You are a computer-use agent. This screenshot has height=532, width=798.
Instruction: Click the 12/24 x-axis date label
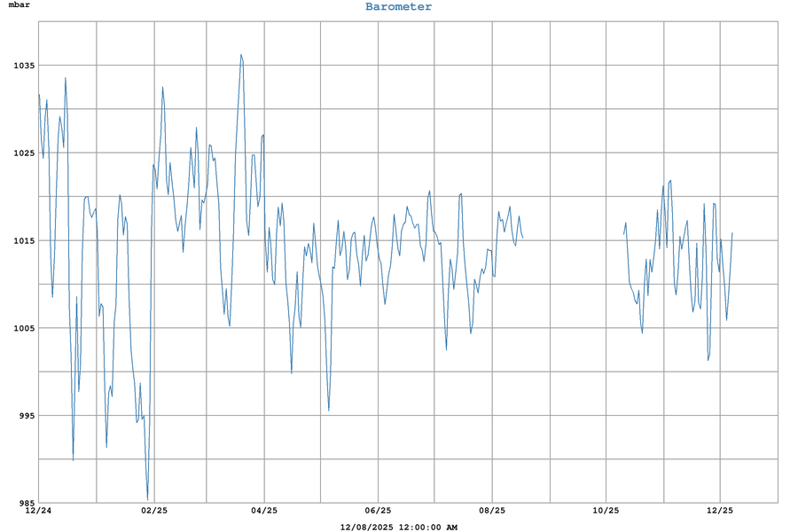pos(38,511)
